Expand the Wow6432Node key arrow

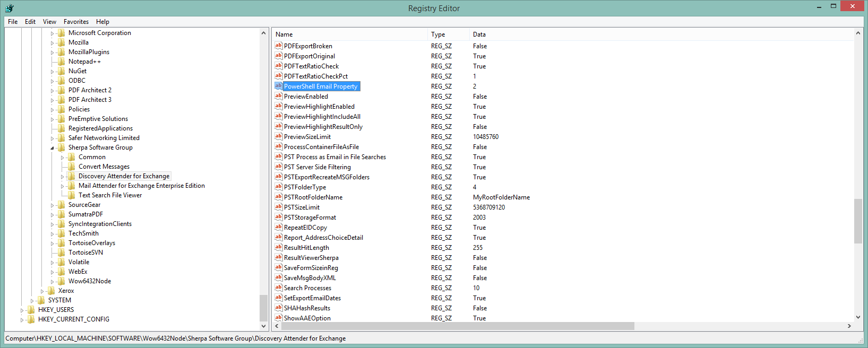[x=52, y=282]
